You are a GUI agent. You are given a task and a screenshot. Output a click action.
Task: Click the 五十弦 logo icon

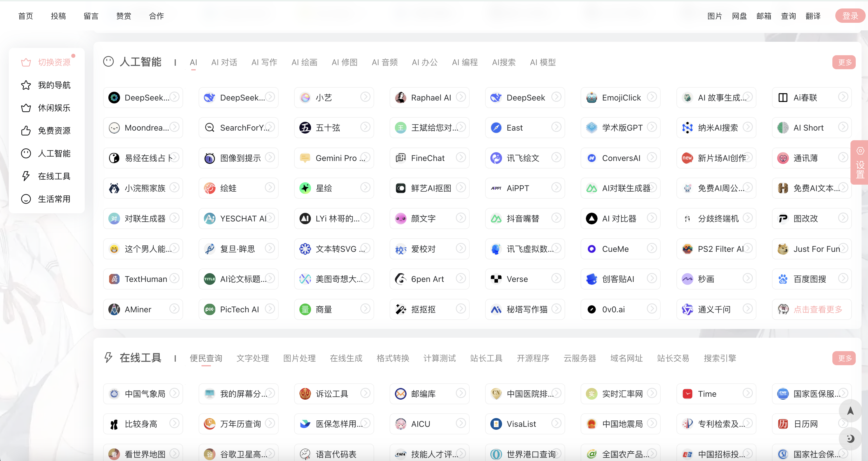coord(305,128)
